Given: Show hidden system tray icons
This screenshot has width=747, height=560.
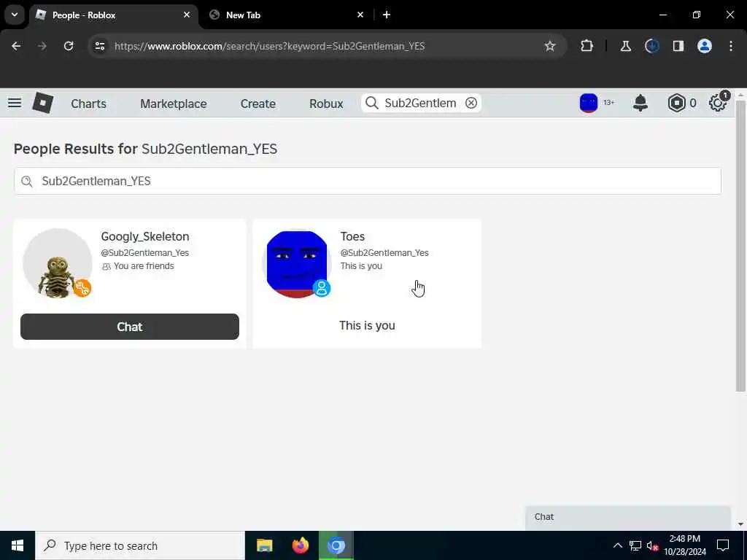Looking at the screenshot, I should click(x=617, y=545).
